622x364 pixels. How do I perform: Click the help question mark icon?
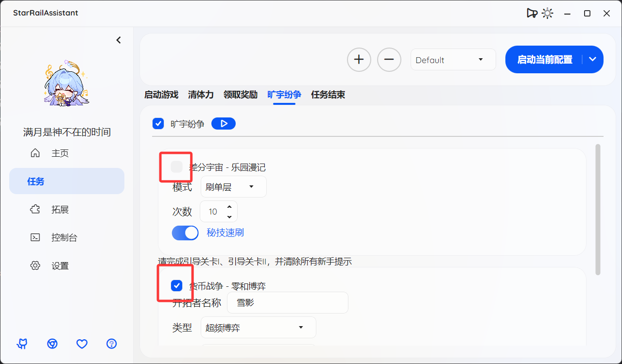tap(111, 344)
